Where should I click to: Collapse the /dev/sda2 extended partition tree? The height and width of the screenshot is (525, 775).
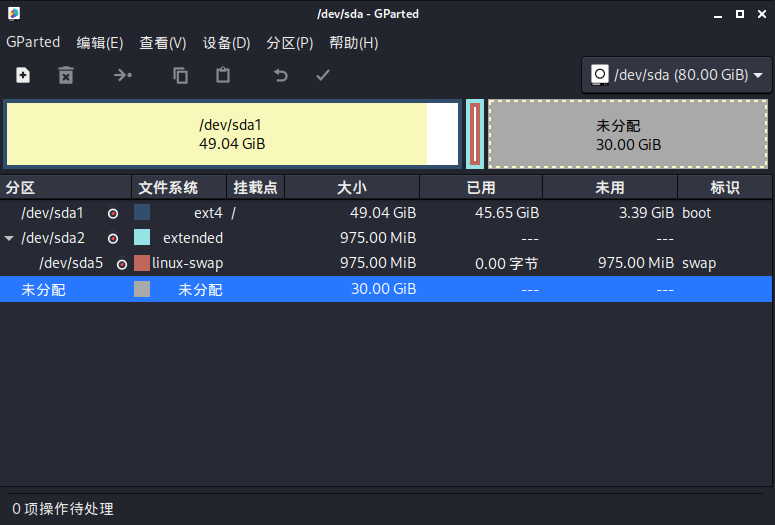[9, 238]
